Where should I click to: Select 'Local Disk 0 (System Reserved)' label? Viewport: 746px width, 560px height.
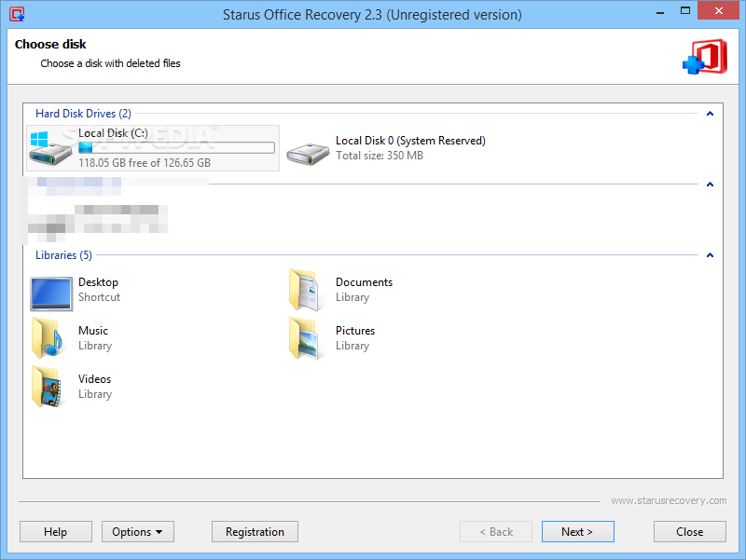click(x=410, y=141)
